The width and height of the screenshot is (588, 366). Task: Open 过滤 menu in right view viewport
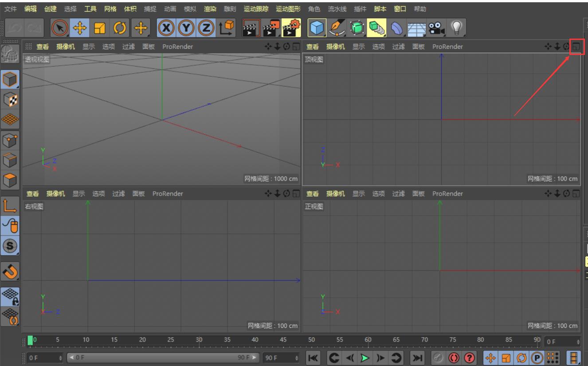[x=118, y=193]
